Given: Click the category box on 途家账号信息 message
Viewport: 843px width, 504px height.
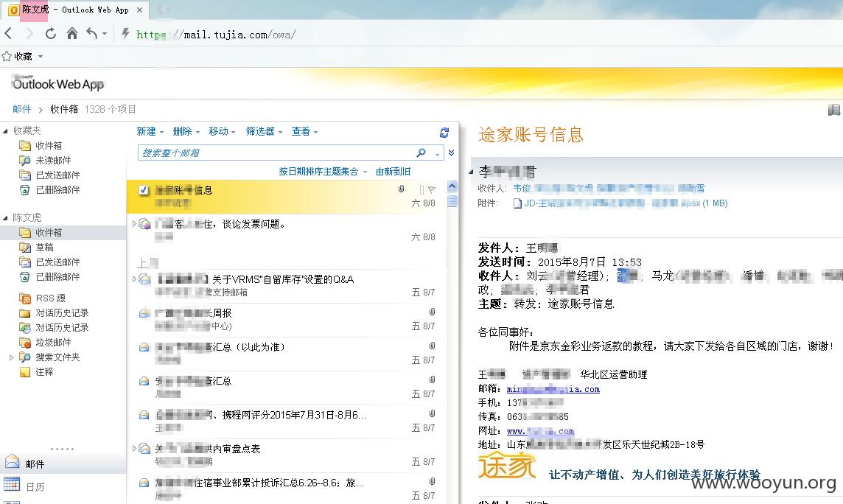Looking at the screenshot, I should (x=421, y=189).
